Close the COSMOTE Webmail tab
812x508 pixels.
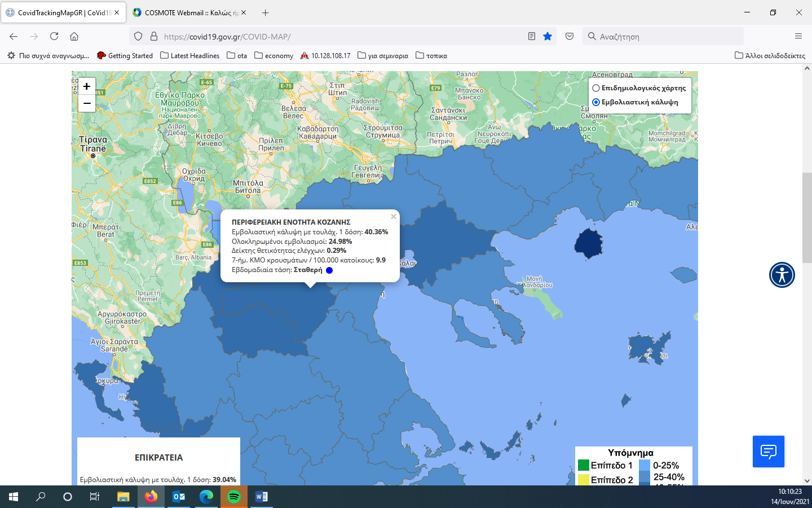click(244, 12)
